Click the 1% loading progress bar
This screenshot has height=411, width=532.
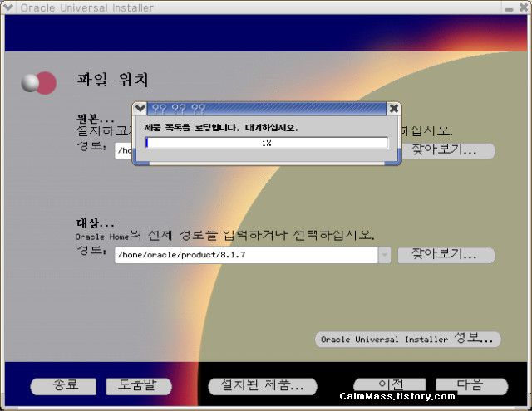[x=267, y=143]
